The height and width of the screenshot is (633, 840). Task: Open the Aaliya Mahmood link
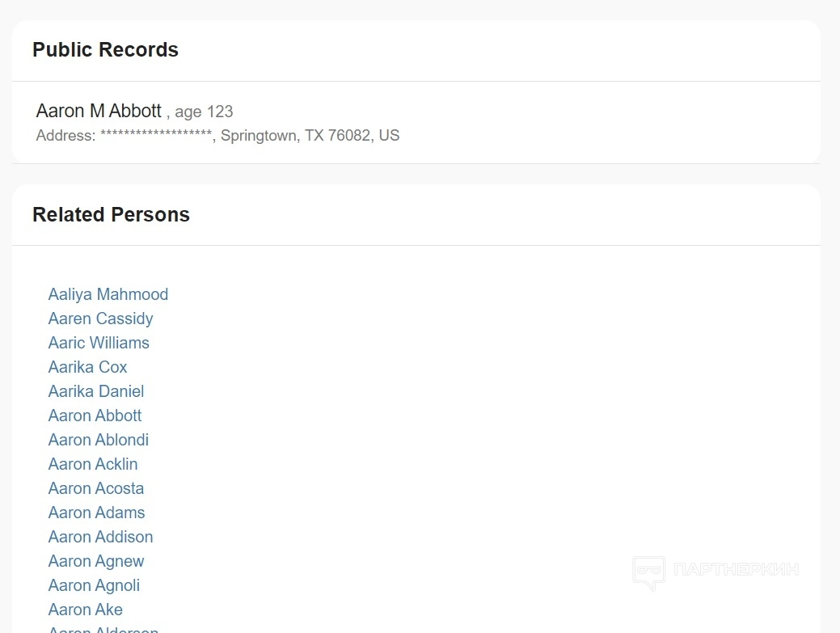tap(108, 294)
